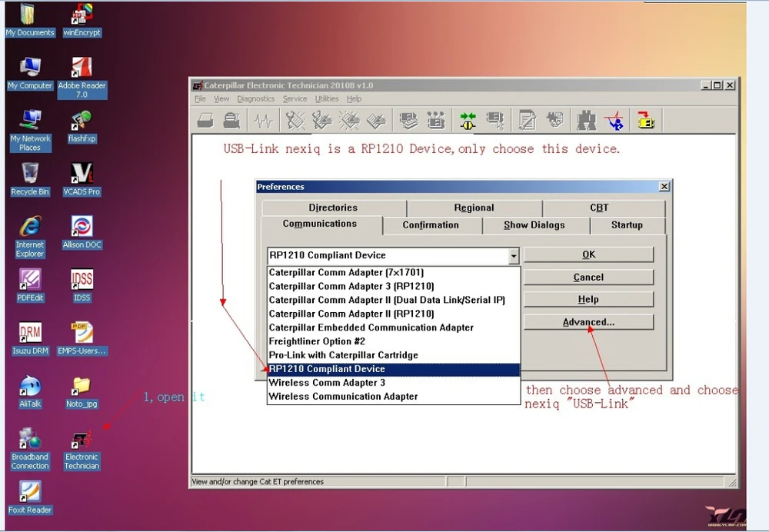This screenshot has height=532, width=769.
Task: Collapse the communication device dropdown arrow
Action: click(x=514, y=255)
